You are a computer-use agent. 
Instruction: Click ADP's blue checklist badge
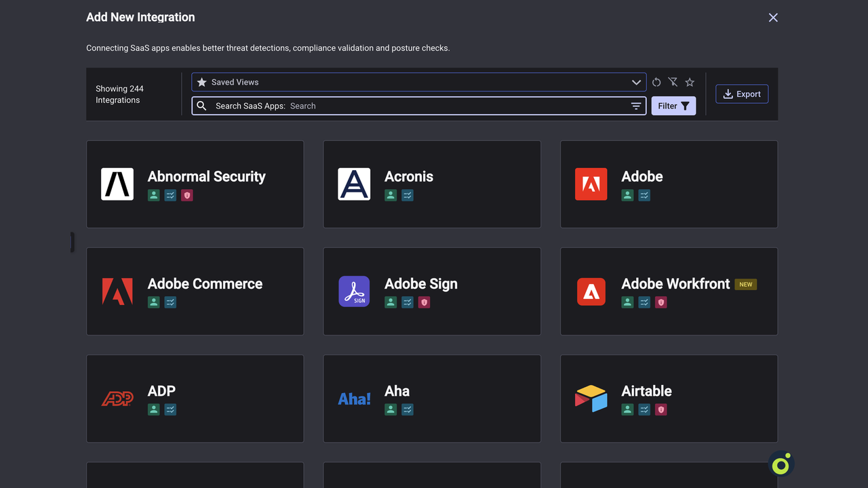click(x=170, y=409)
